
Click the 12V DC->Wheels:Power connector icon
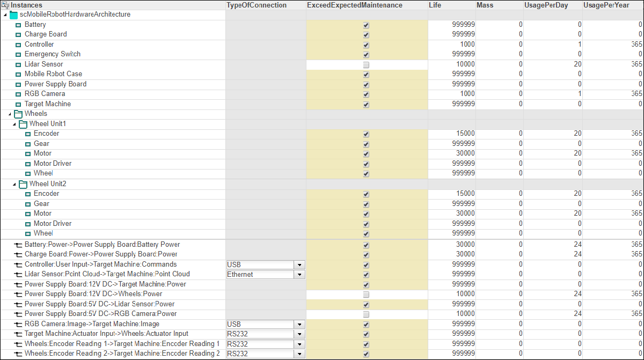click(x=18, y=295)
